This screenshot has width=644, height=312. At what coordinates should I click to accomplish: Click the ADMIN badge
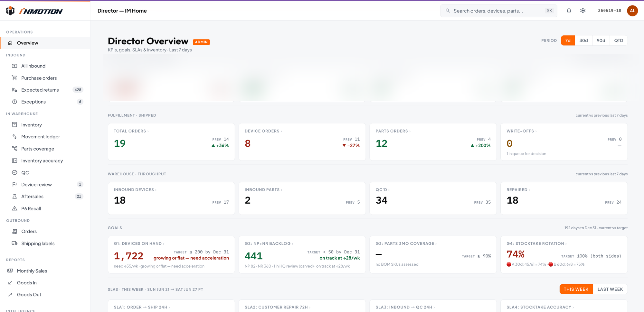[201, 42]
